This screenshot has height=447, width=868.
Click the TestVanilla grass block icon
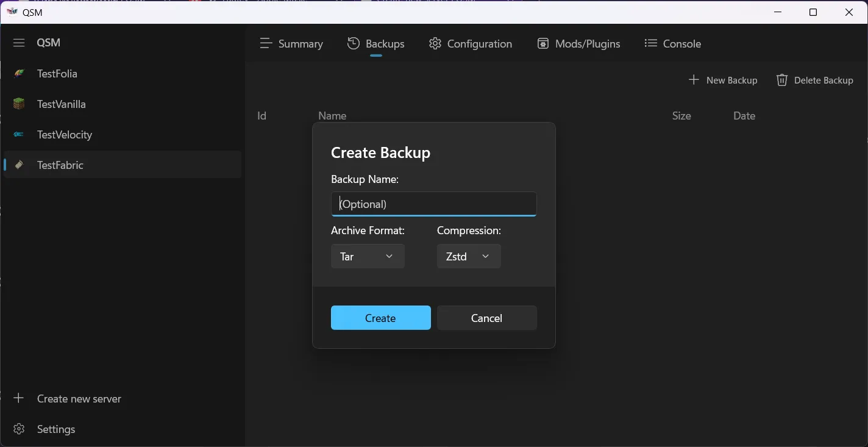pyautogui.click(x=19, y=104)
